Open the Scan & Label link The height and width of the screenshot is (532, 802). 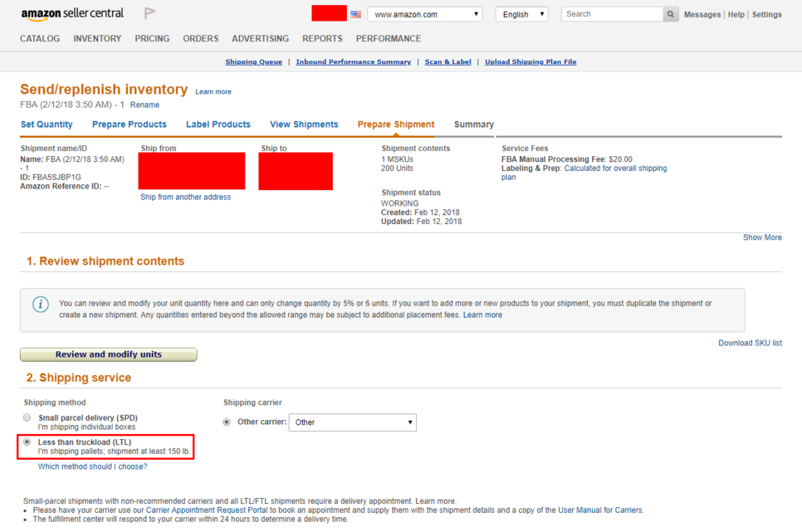pos(448,62)
